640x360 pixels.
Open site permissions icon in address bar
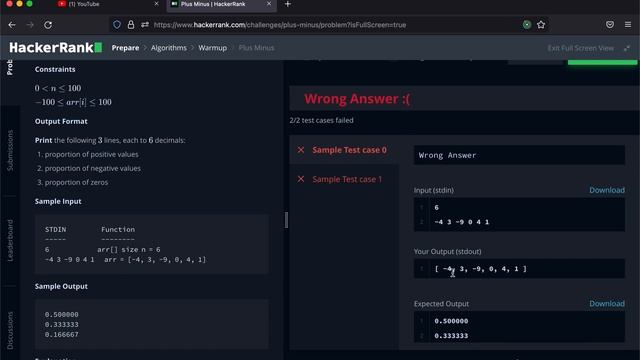tap(145, 25)
